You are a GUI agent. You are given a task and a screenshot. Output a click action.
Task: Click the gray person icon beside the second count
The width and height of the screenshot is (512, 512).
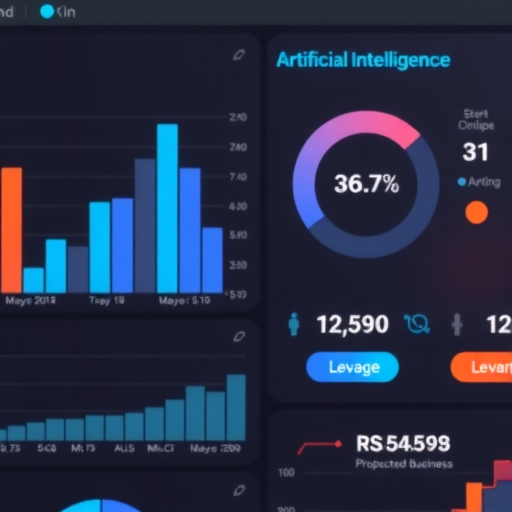coord(457,324)
